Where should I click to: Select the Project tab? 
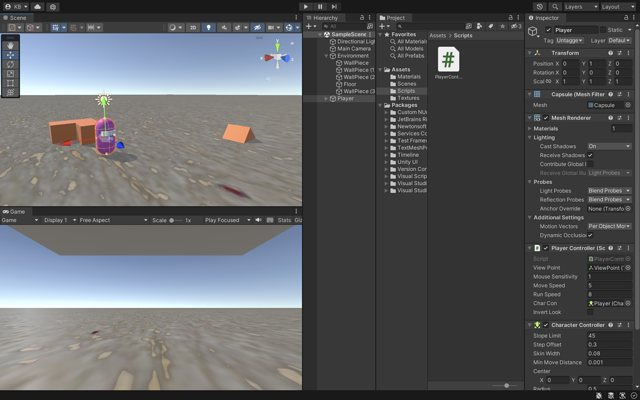pyautogui.click(x=393, y=18)
